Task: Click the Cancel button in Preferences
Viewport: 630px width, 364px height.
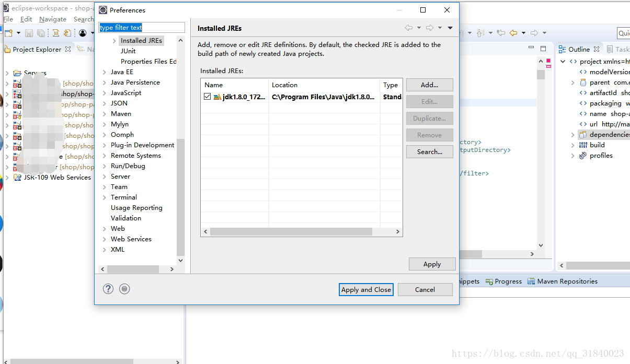Action: (x=425, y=289)
